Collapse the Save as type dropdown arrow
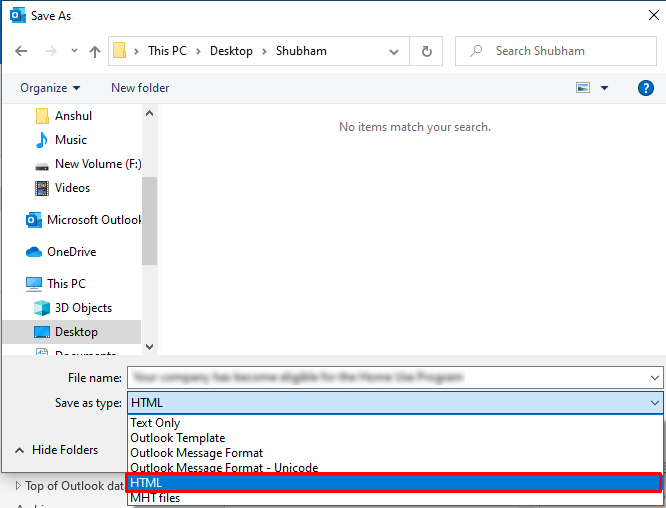Image resolution: width=666 pixels, height=508 pixels. pyautogui.click(x=655, y=403)
